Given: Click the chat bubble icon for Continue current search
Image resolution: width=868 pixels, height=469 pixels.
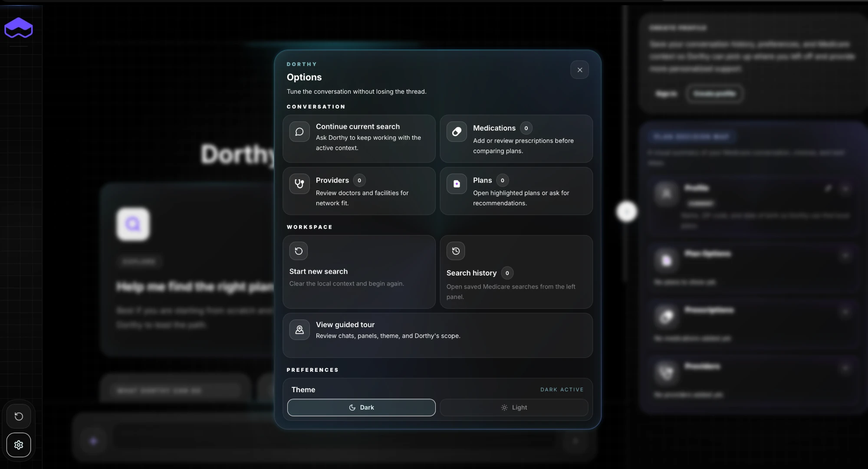Looking at the screenshot, I should [x=299, y=132].
